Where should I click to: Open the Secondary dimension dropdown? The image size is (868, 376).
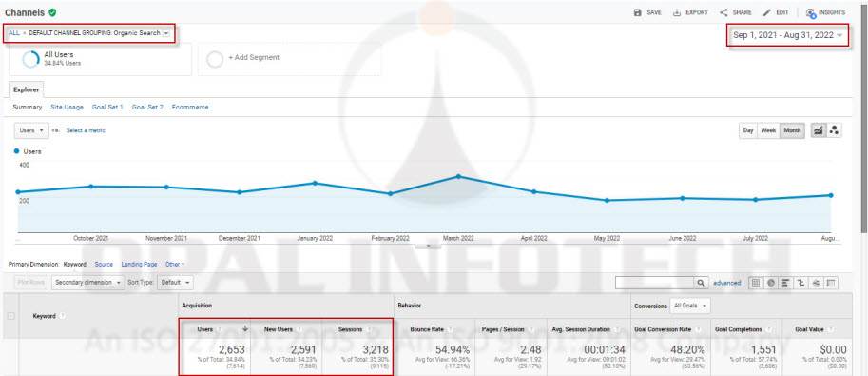(88, 283)
